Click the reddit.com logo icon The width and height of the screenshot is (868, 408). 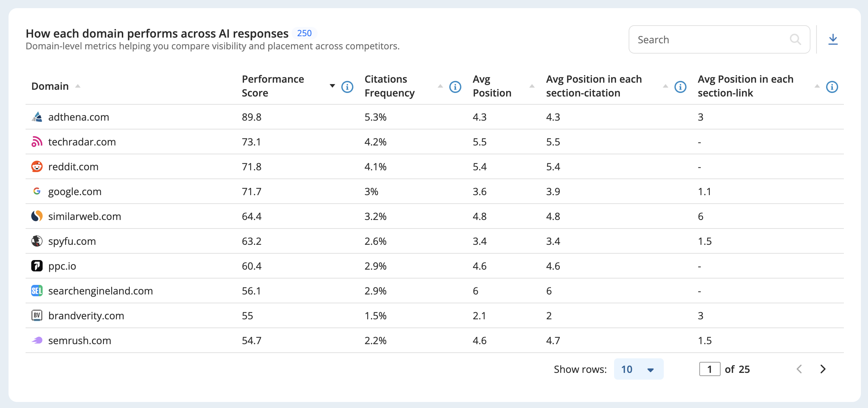[37, 166]
